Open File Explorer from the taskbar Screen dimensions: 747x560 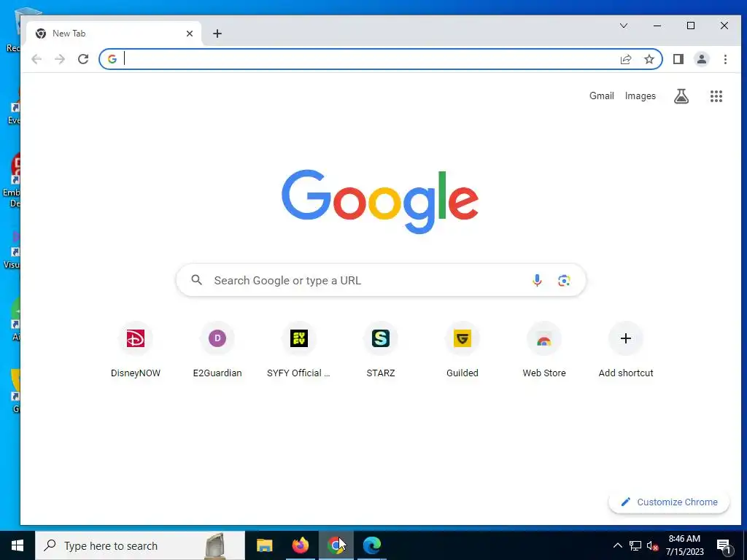[264, 545]
